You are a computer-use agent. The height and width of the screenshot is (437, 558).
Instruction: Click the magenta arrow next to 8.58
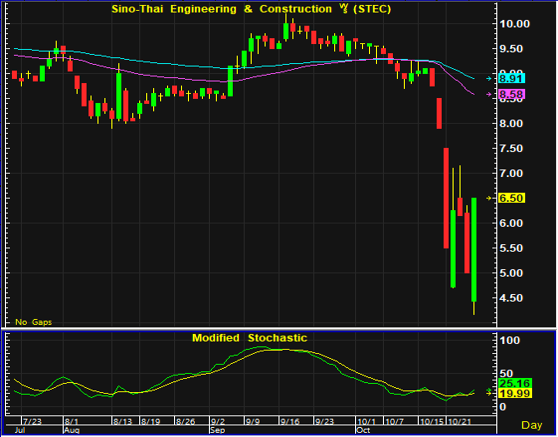point(489,94)
